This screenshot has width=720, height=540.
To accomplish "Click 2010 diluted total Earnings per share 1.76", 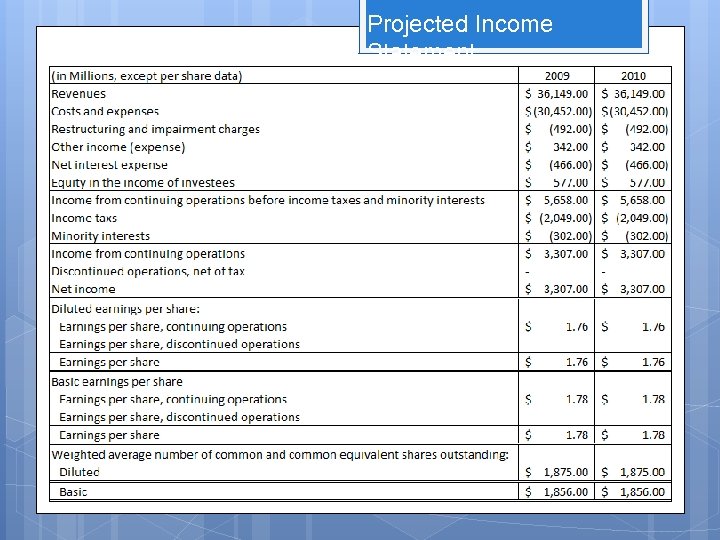I will click(653, 362).
